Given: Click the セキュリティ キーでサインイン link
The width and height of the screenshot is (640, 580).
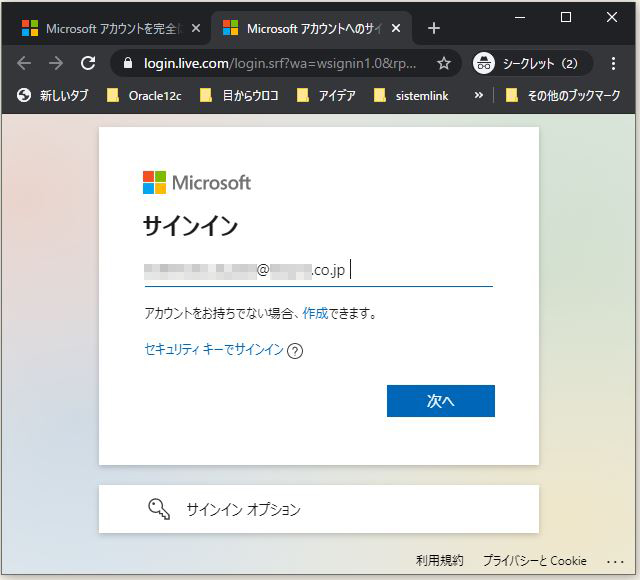Looking at the screenshot, I should 214,349.
